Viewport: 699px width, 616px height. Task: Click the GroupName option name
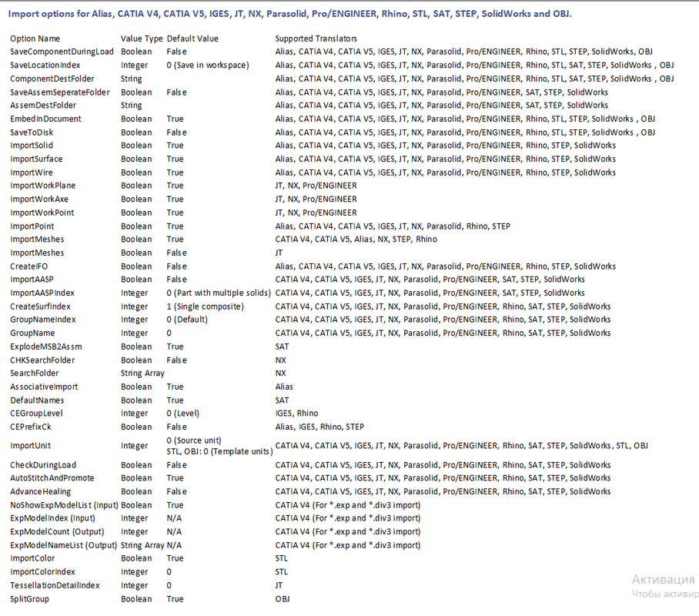click(32, 333)
